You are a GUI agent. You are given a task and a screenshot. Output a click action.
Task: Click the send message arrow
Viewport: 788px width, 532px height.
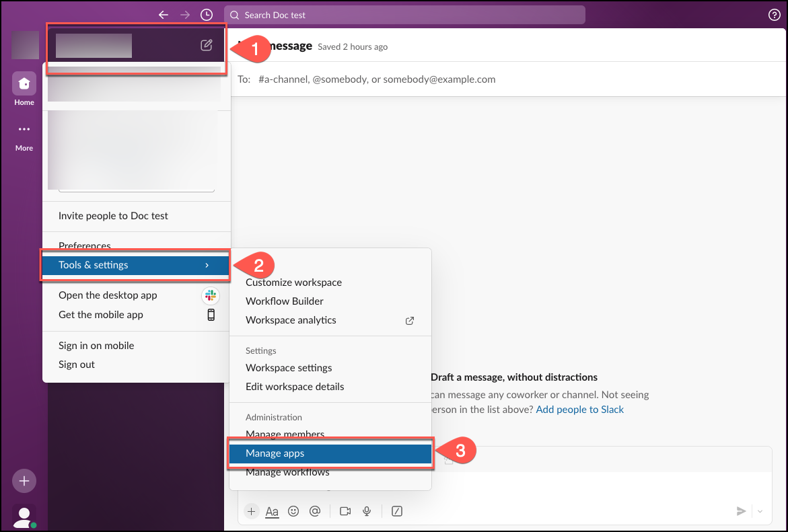(x=741, y=511)
